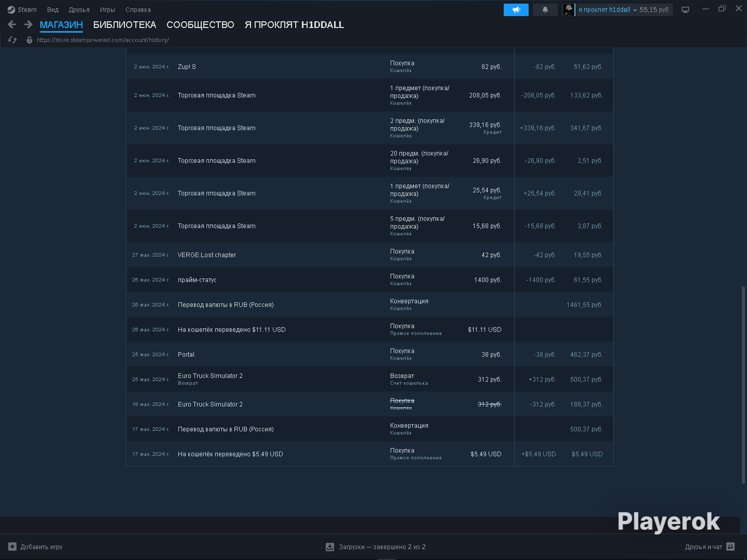Click the -82 руб. wallet change
The image size is (747, 560).
pos(545,67)
